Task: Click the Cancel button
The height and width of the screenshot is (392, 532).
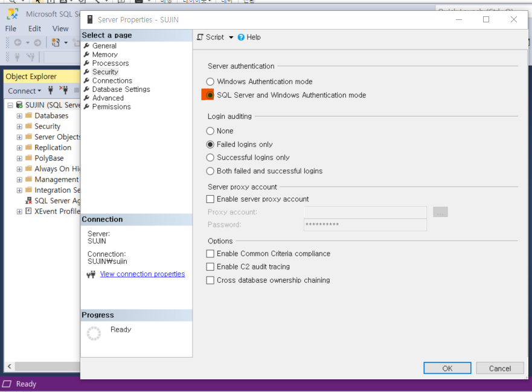Action: click(x=500, y=368)
